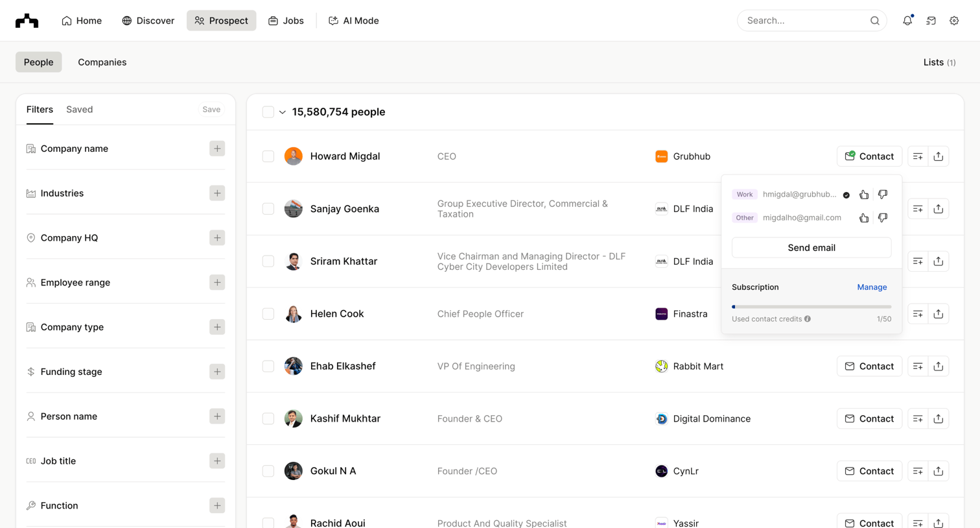
Task: Thumbs down the work email hmigdal@grubhub
Action: (x=883, y=195)
